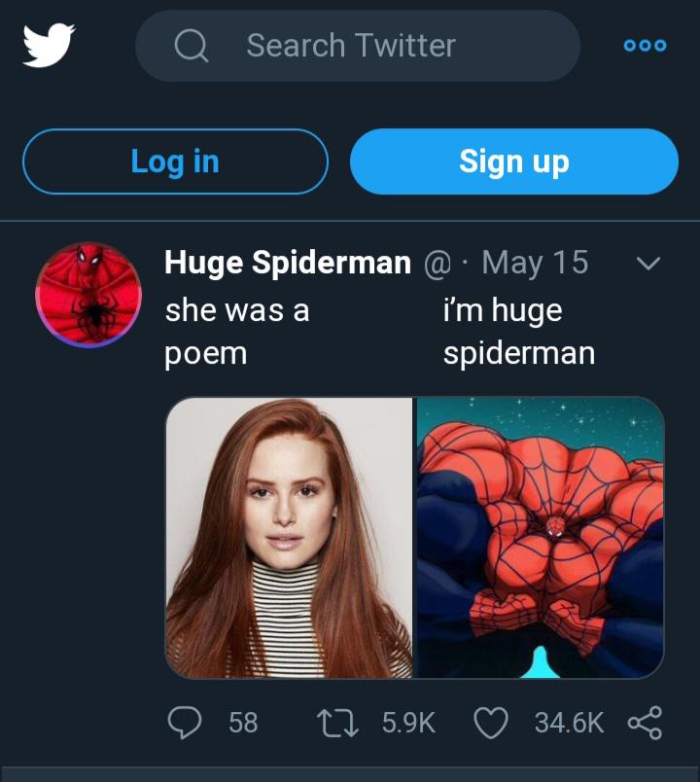The width and height of the screenshot is (700, 782).
Task: Open the red-haired woman photo
Action: click(x=290, y=537)
